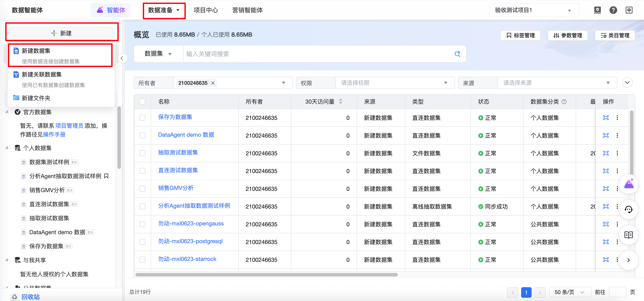Collapse the left sidebar panel arrow

pyautogui.click(x=122, y=58)
